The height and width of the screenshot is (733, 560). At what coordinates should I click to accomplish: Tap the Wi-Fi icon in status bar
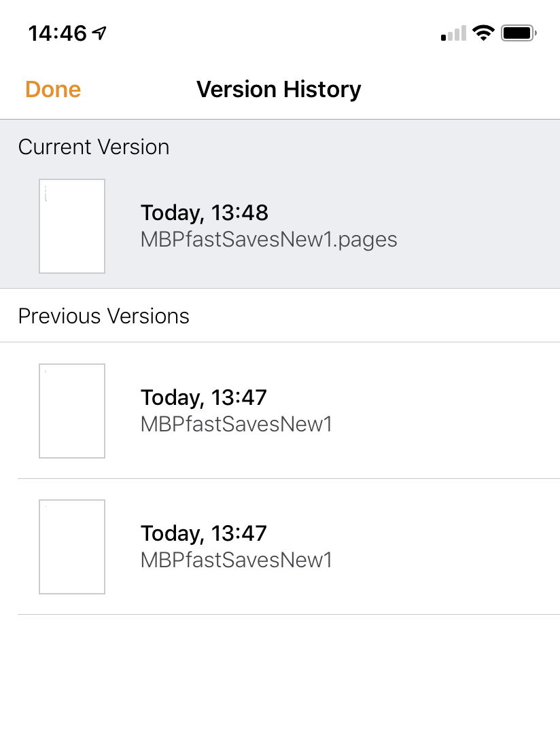click(483, 33)
